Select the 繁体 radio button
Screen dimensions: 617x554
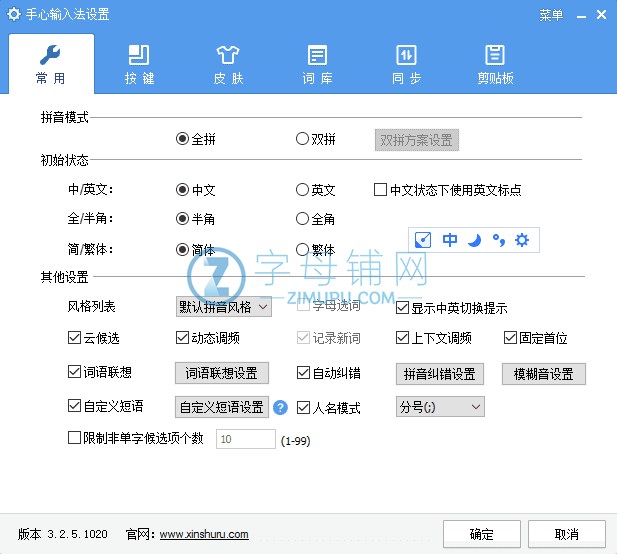click(316, 249)
